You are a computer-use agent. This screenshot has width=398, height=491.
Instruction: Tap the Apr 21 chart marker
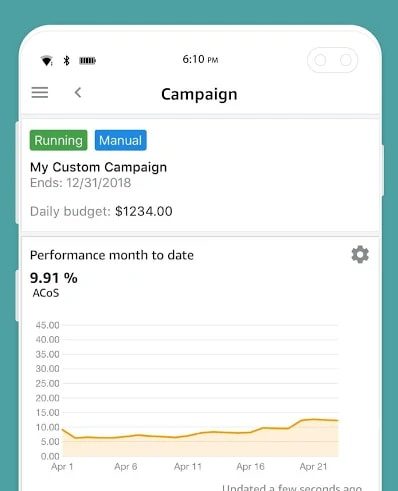[x=313, y=467]
